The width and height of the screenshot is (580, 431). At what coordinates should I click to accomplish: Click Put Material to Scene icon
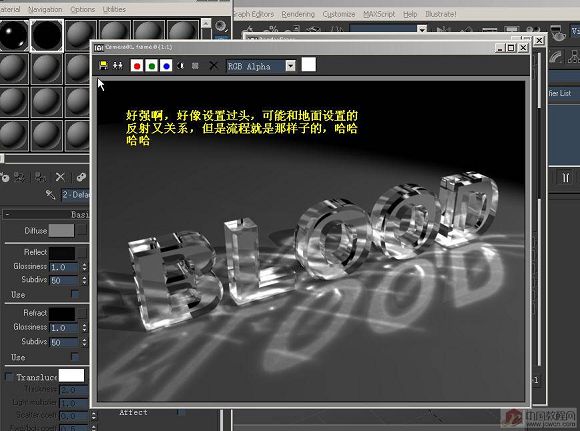pyautogui.click(x=19, y=177)
